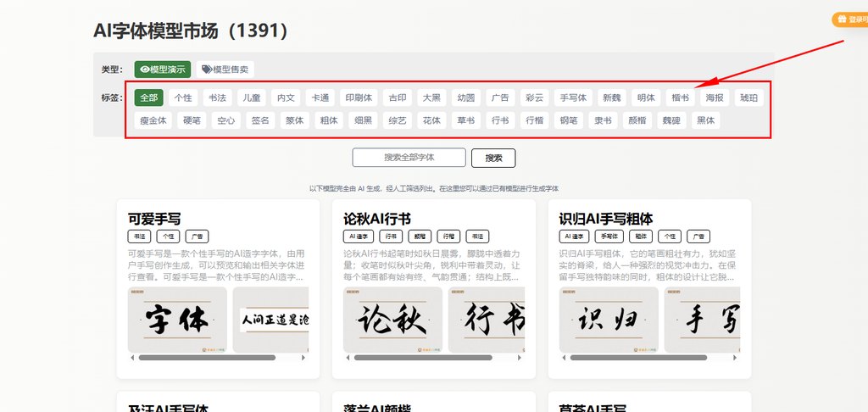Select the 全部 tag filter

coord(149,98)
